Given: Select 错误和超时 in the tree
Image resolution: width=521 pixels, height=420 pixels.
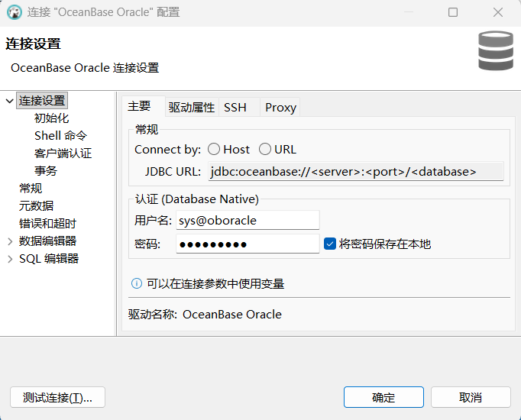Looking at the screenshot, I should (x=47, y=224).
